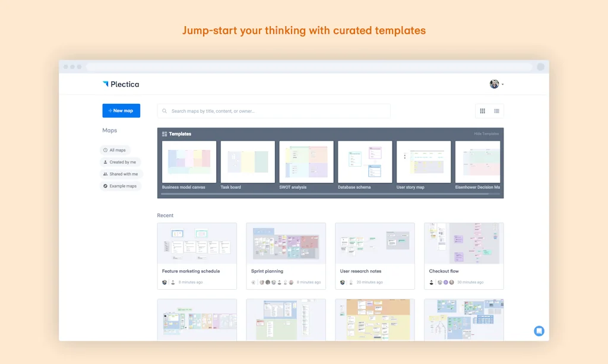608x364 pixels.
Task: Click the search magnifier icon
Action: tap(164, 111)
